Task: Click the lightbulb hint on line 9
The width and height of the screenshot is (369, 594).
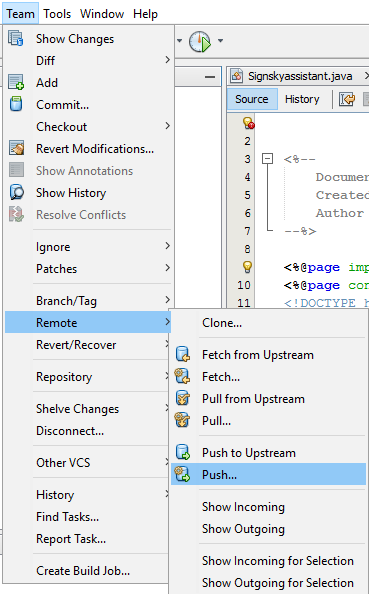Action: 247,267
